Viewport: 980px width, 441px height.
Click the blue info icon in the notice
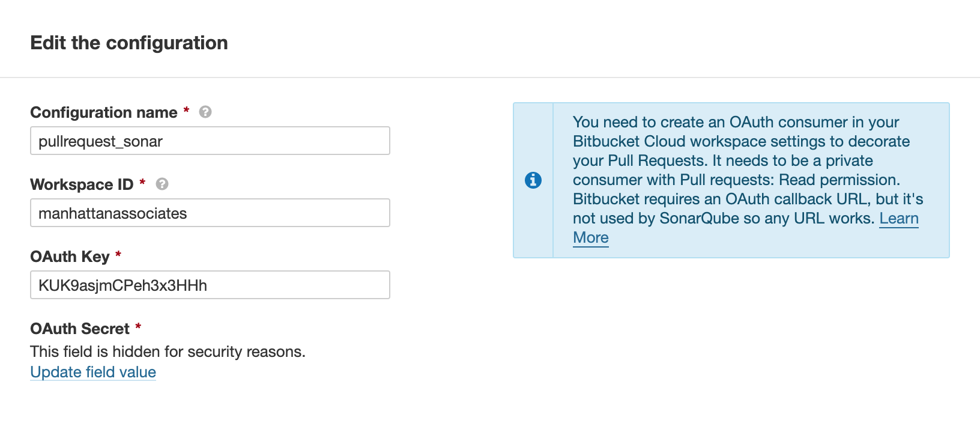pyautogui.click(x=533, y=180)
